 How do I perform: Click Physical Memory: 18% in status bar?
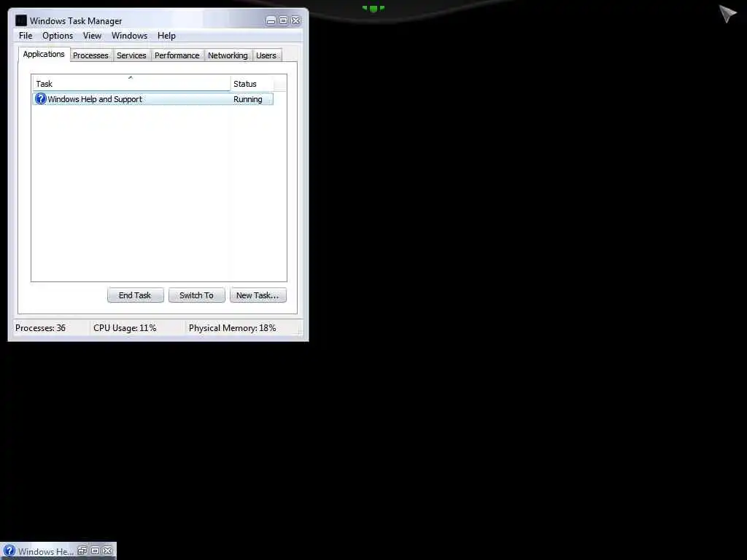click(x=232, y=328)
